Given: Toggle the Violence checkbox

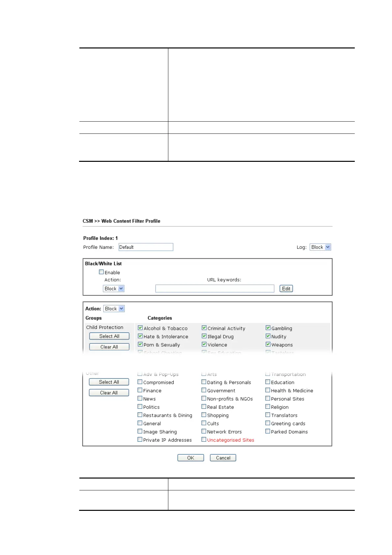Looking at the screenshot, I should point(204,344).
